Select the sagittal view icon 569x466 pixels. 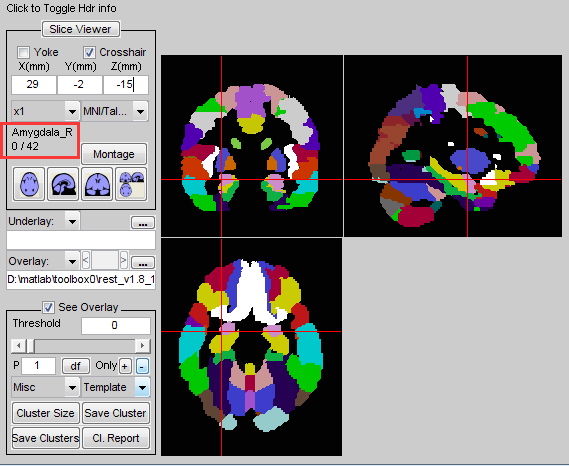63,184
